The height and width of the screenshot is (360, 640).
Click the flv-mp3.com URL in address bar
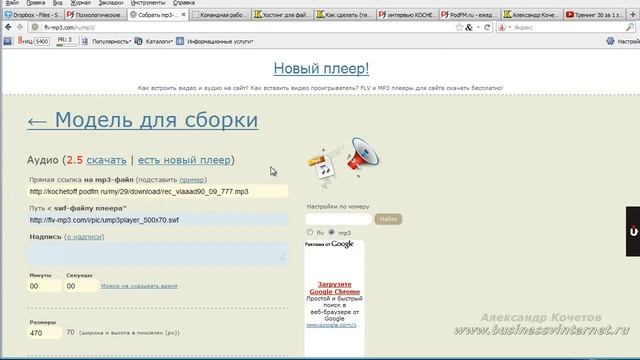tap(70, 28)
